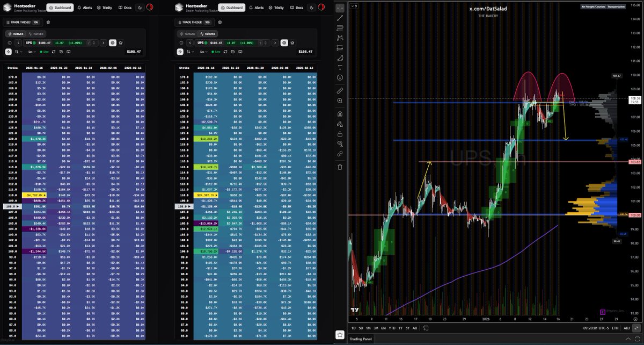Toggle magnet mode in chart toolbar
The height and width of the screenshot is (345, 644).
[x=340, y=114]
